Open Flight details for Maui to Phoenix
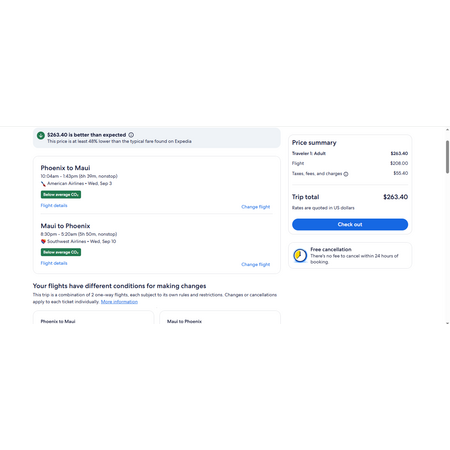 [54, 263]
